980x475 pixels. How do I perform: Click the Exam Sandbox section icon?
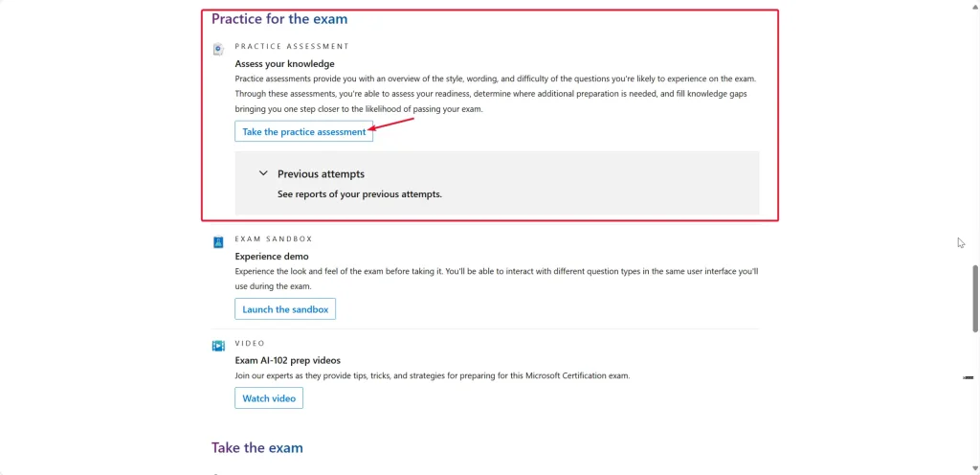[x=218, y=242]
